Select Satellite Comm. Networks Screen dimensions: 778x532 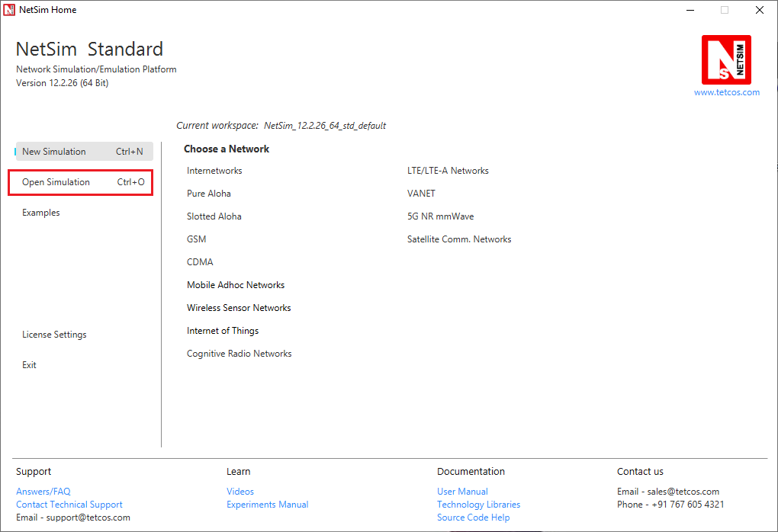coord(459,239)
